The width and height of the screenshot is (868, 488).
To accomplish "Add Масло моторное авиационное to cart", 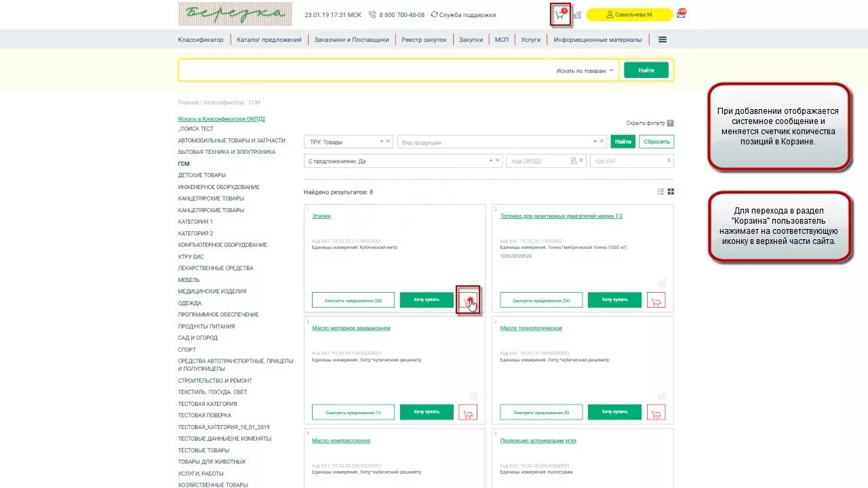I will click(x=468, y=412).
